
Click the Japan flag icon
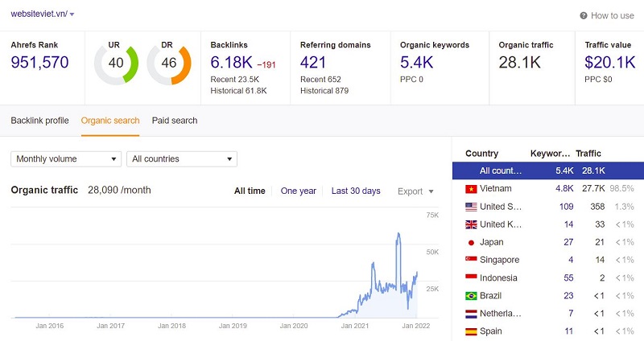coord(471,243)
